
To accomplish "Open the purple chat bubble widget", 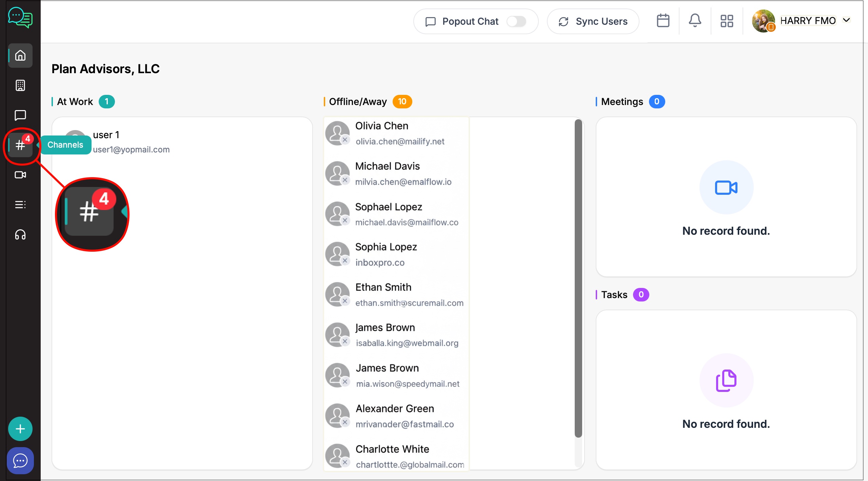I will click(20, 461).
